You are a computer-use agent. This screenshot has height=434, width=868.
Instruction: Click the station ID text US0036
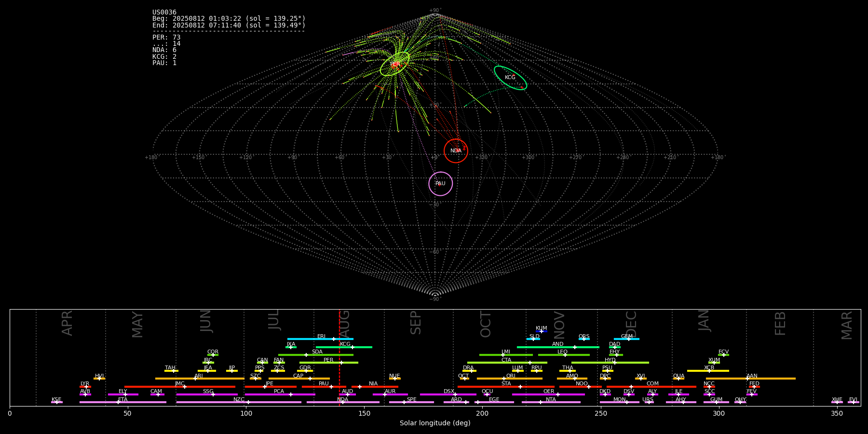coord(164,13)
